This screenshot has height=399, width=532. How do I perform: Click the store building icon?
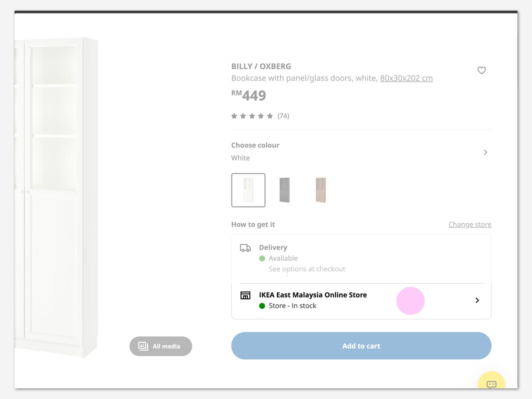point(245,295)
